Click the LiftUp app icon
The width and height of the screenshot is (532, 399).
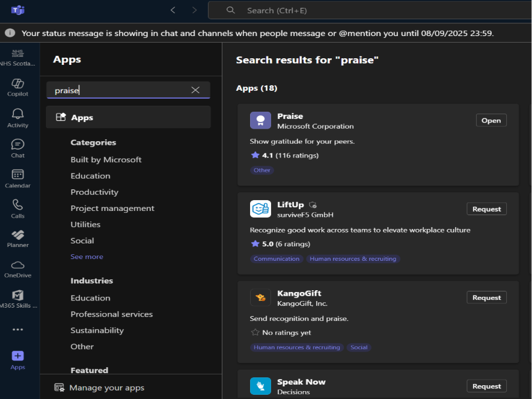click(x=260, y=209)
